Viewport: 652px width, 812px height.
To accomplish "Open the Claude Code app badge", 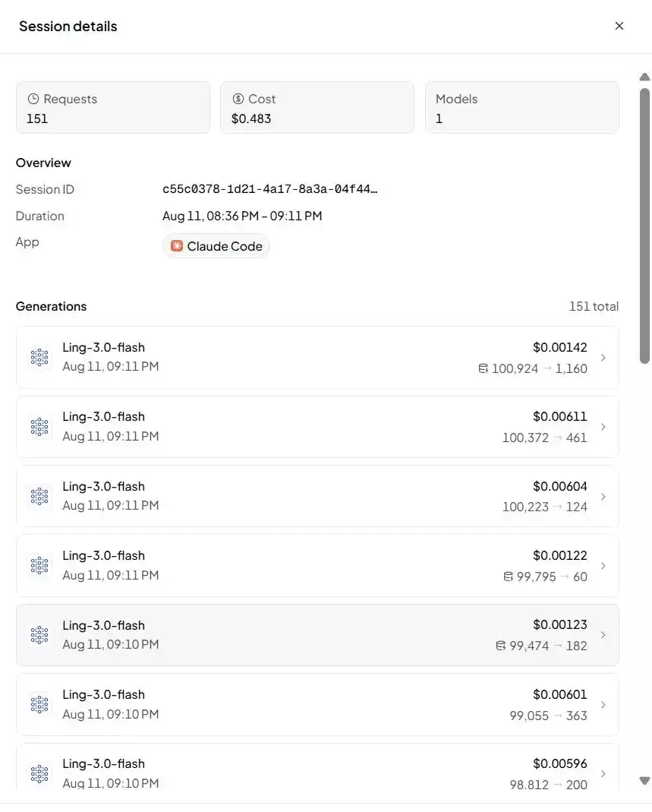I will [216, 246].
